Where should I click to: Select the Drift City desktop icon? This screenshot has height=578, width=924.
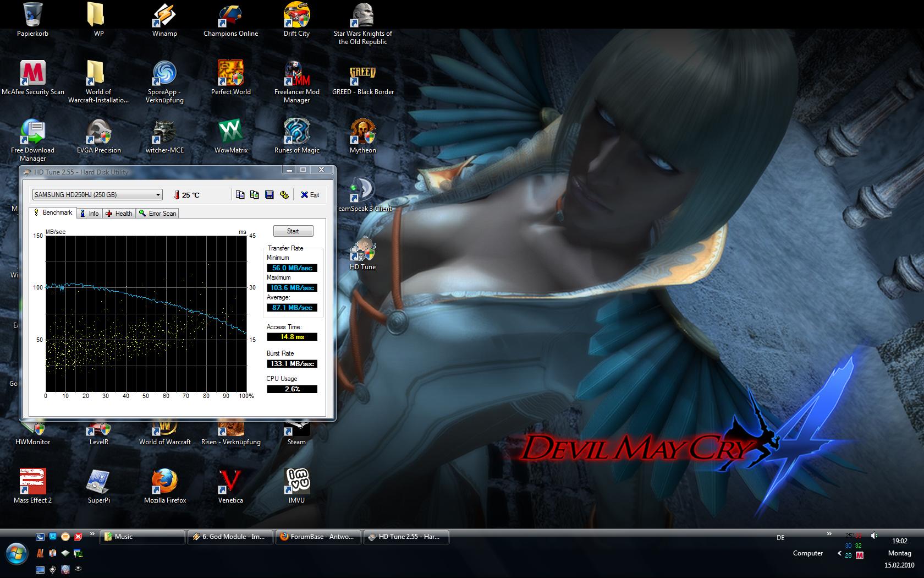pos(296,20)
